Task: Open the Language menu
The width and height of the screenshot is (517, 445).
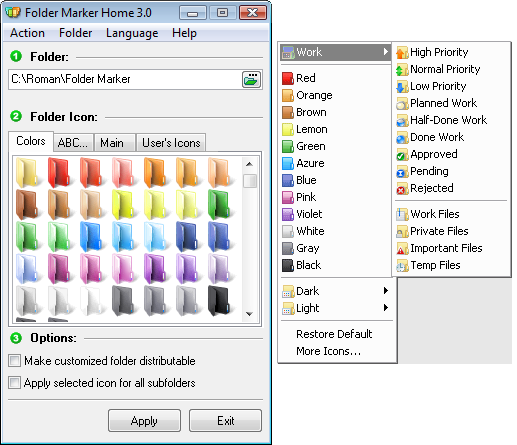Action: [132, 33]
